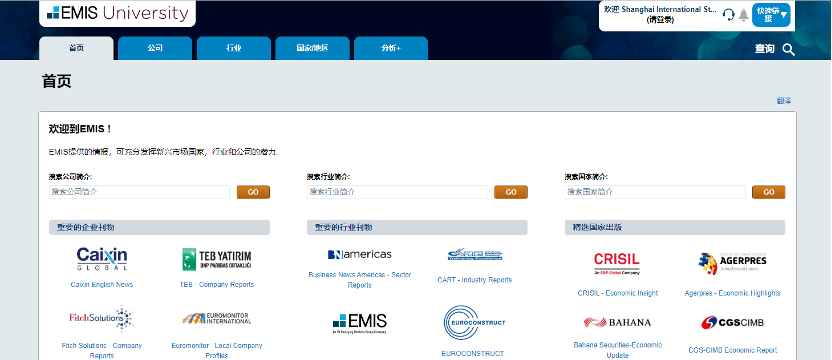Click the magnifying glass search icon
The height and width of the screenshot is (360, 832).
(789, 49)
